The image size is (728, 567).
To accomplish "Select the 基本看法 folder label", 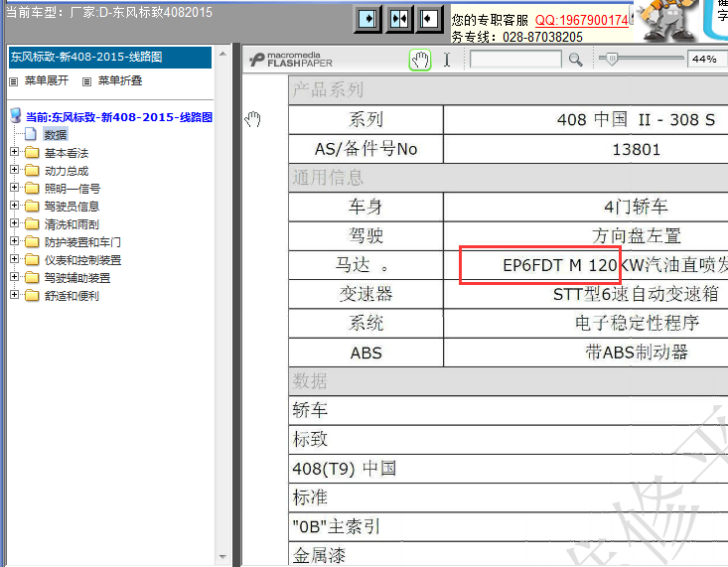I will pos(67,153).
